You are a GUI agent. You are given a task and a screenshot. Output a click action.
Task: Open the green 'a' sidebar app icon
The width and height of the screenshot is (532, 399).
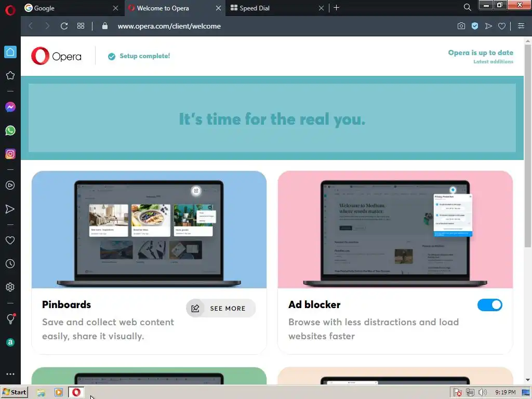(10, 342)
